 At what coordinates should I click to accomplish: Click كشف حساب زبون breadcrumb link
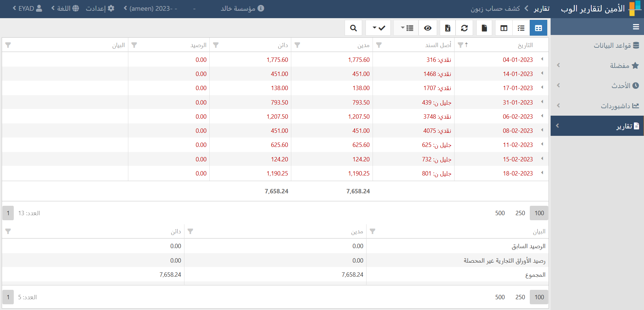495,8
